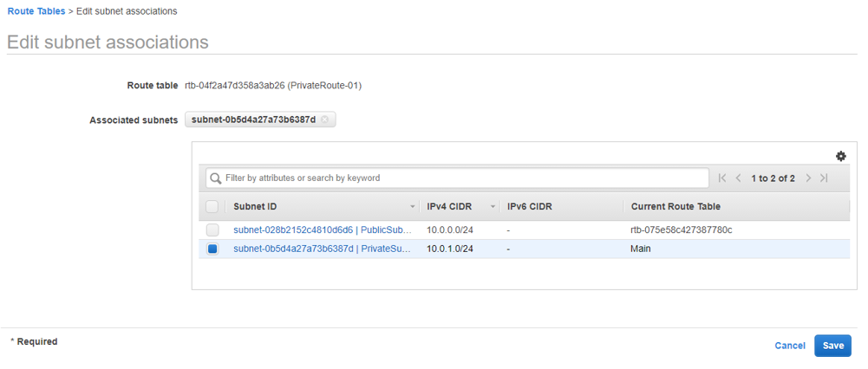Open subnet-0b5d4a27a73b6387d link in table
Screen dimensions: 868x369
(x=293, y=249)
